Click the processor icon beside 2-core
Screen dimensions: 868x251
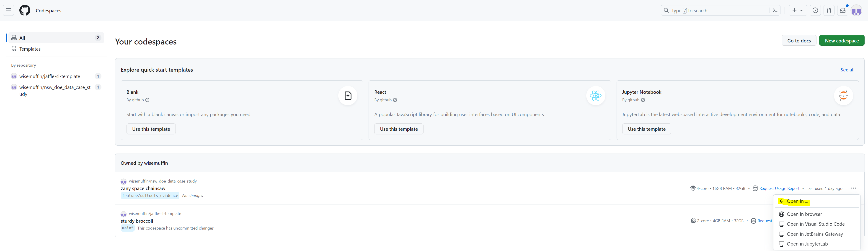tap(693, 221)
